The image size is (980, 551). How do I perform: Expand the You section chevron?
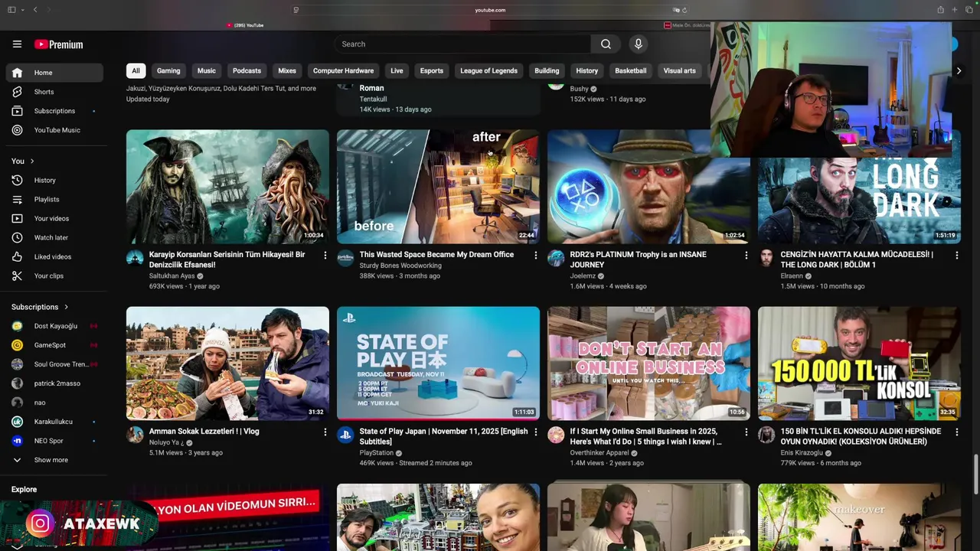point(32,161)
